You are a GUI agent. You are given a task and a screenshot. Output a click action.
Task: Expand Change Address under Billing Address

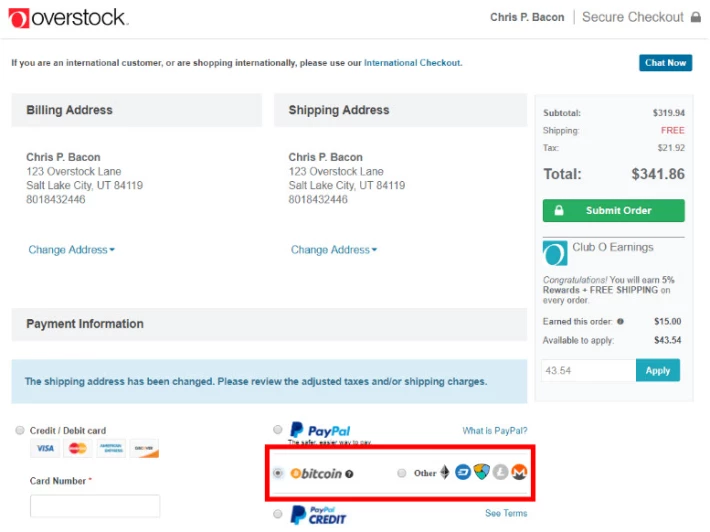point(71,250)
